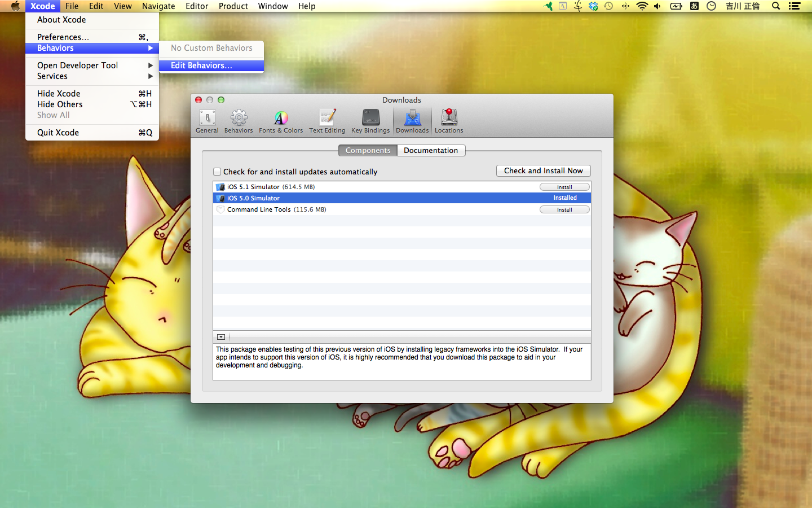Select the Downloads toolbar icon
Image resolution: width=812 pixels, height=508 pixels.
click(x=412, y=121)
